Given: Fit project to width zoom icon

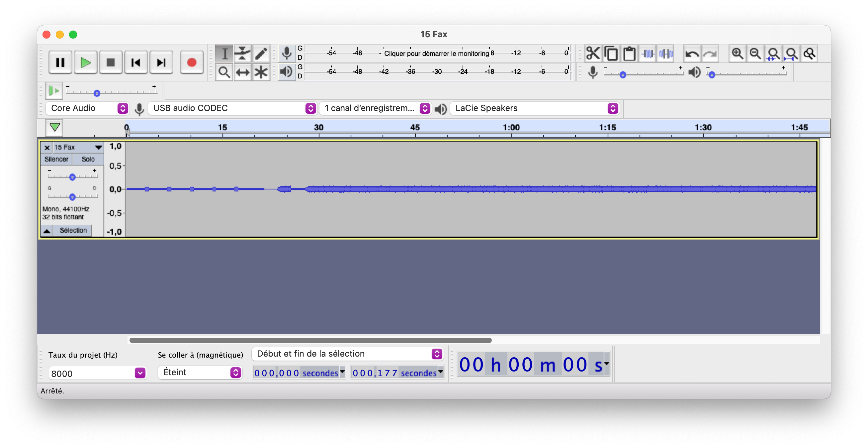Looking at the screenshot, I should point(792,53).
